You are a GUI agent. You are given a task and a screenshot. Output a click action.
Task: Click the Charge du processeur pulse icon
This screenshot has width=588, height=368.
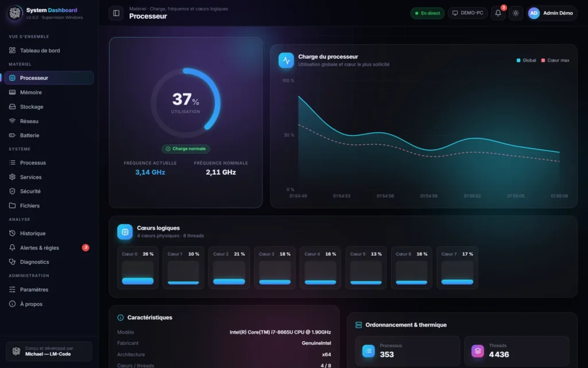286,60
